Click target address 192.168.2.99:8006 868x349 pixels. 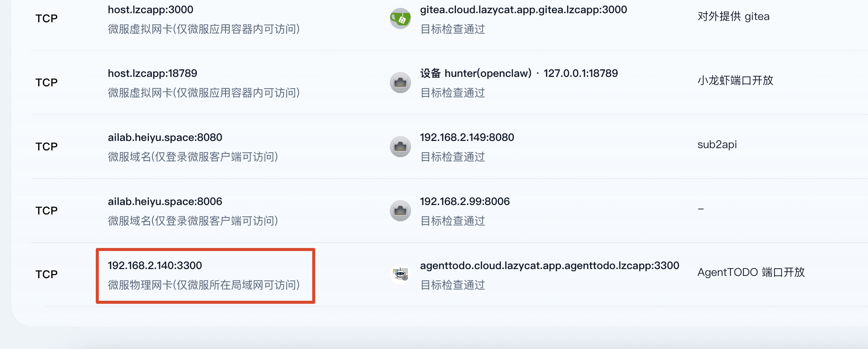(x=465, y=201)
